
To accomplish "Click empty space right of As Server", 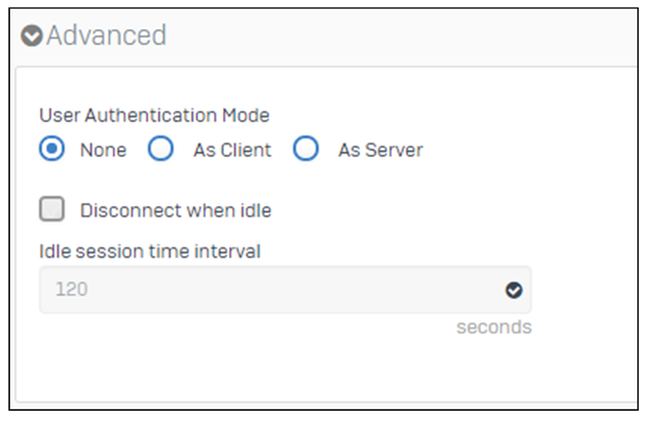I will [530, 150].
